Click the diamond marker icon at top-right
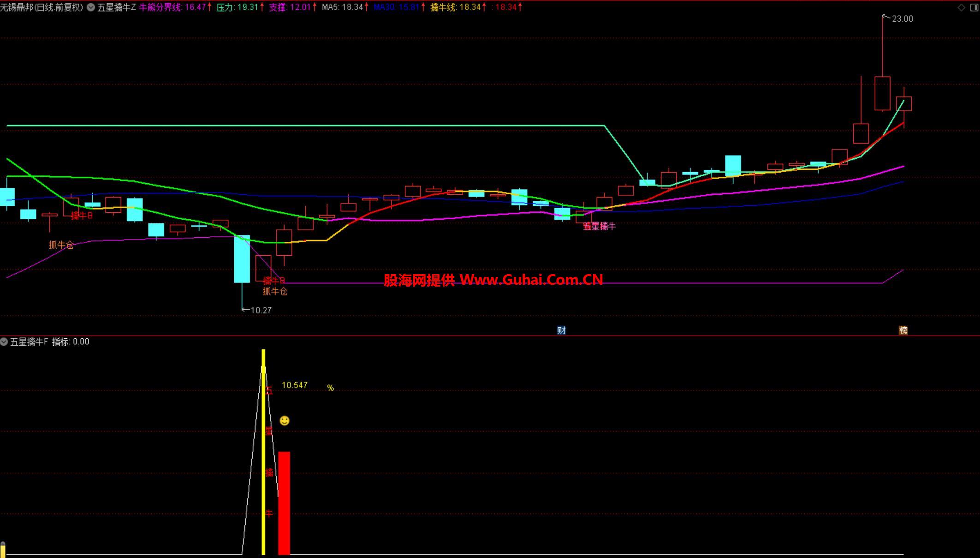Screen dimensions: 980x558 point(962,7)
